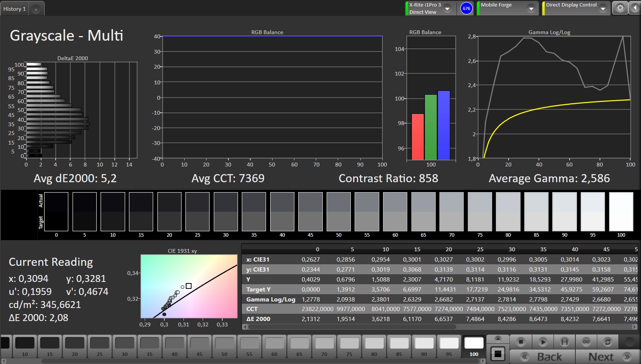The height and width of the screenshot is (364, 641).
Task: Click the up arrow above the pattern window button
Action: 498,338
